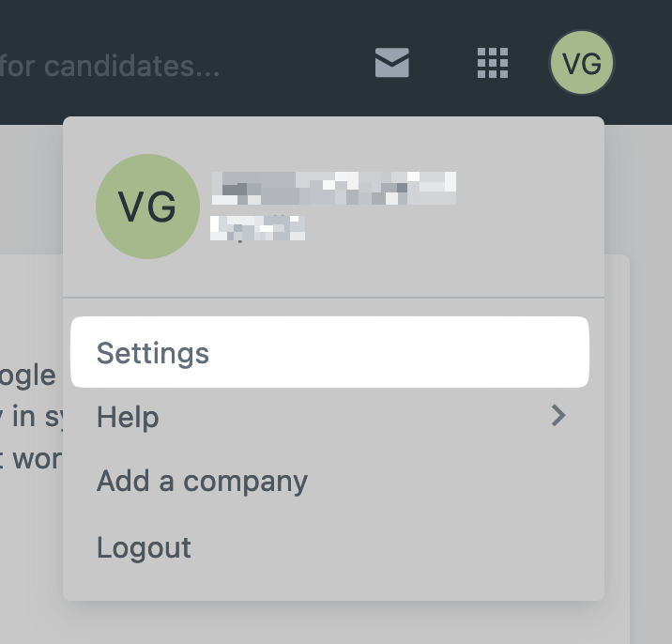Open the mail envelope icon
Image resolution: width=672 pixels, height=644 pixels.
point(392,63)
